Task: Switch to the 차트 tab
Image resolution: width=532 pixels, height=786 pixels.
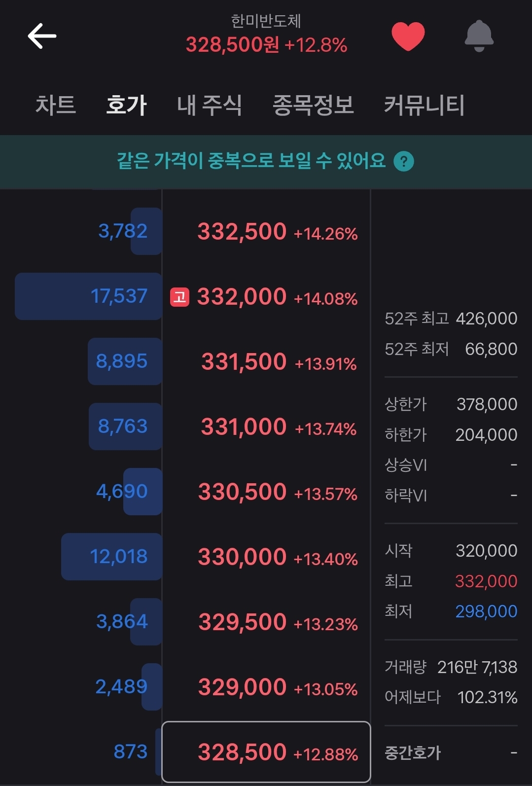Action: coord(56,105)
